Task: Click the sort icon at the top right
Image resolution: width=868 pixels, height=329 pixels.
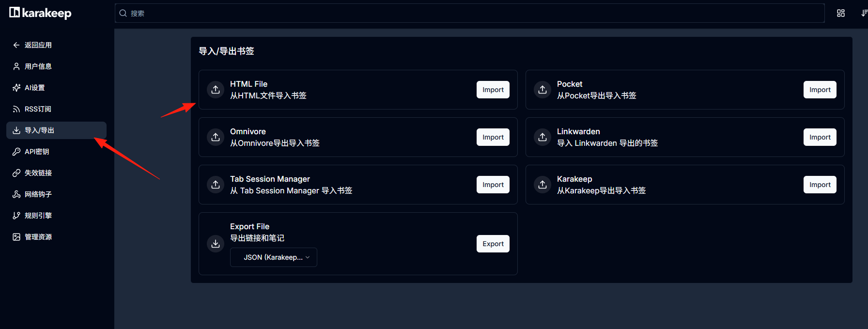Action: click(864, 13)
